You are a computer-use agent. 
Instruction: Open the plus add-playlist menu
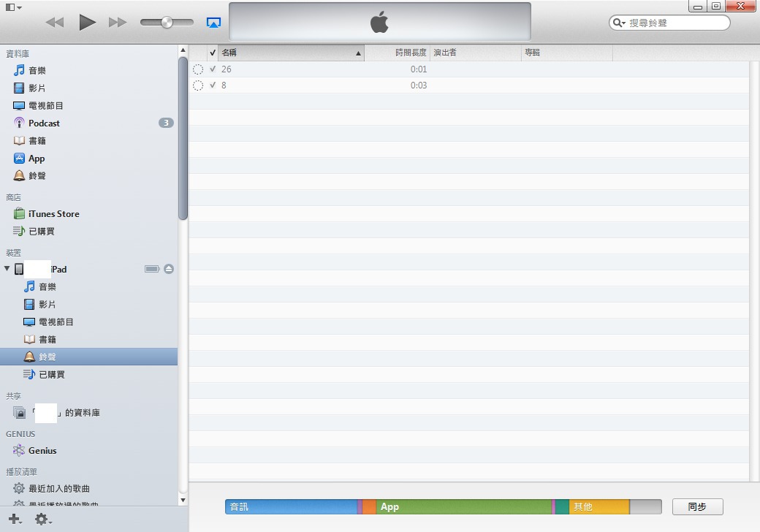(15, 520)
